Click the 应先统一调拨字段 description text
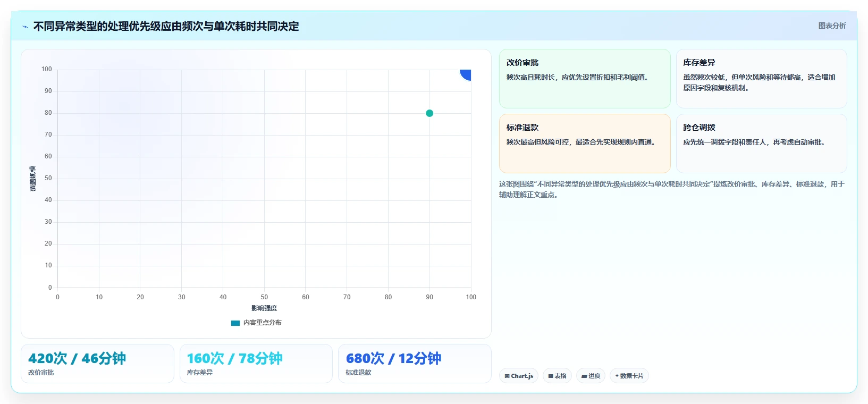 tap(754, 142)
